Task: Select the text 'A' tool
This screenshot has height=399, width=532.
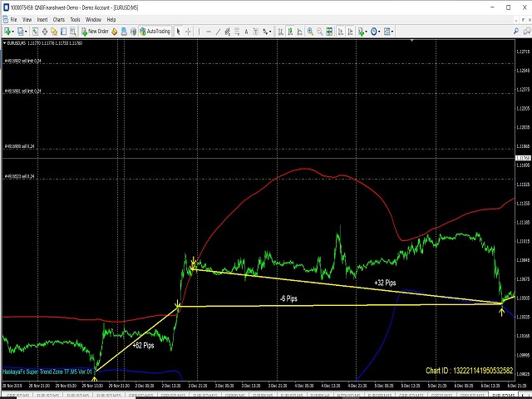Action: click(246, 32)
